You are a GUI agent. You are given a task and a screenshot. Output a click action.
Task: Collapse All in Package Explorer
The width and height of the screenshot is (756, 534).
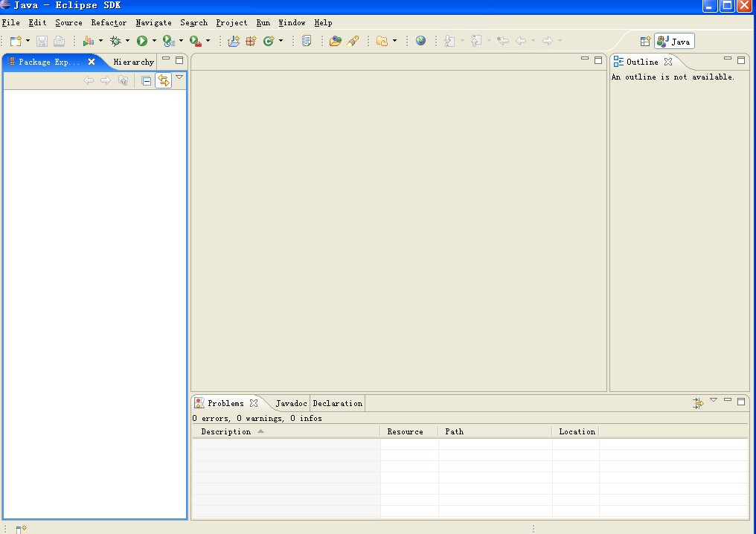147,80
